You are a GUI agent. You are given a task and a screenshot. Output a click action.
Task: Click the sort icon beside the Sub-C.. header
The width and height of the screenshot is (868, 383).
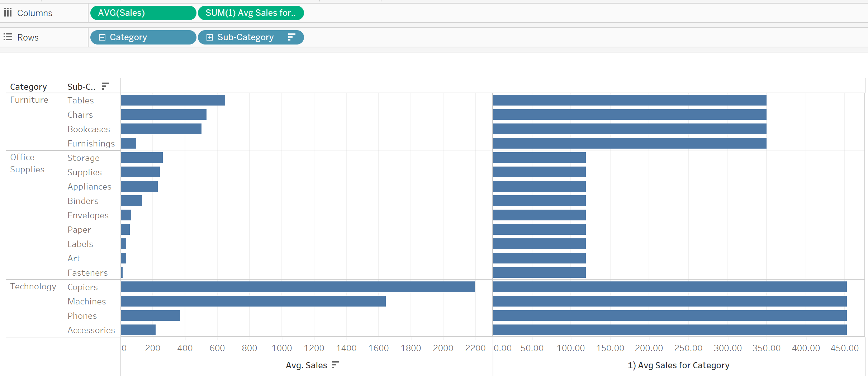coord(105,86)
